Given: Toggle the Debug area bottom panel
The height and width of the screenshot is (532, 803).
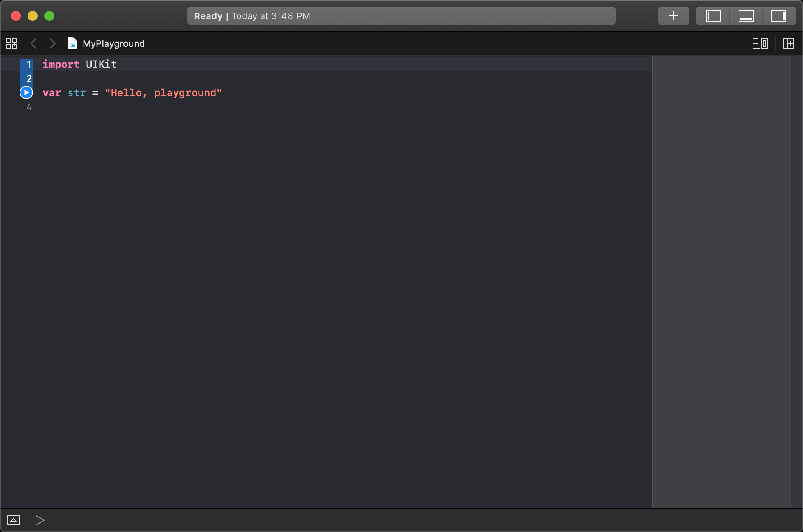Looking at the screenshot, I should [x=746, y=16].
